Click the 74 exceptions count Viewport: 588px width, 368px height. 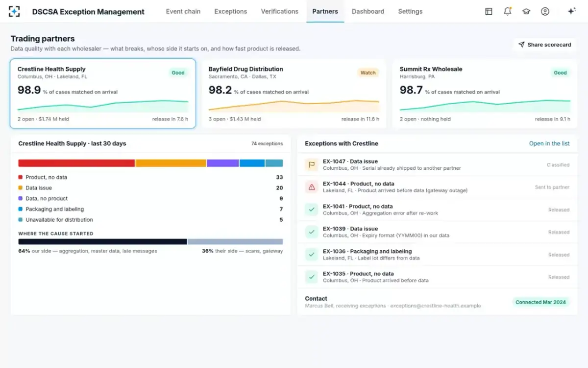267,144
